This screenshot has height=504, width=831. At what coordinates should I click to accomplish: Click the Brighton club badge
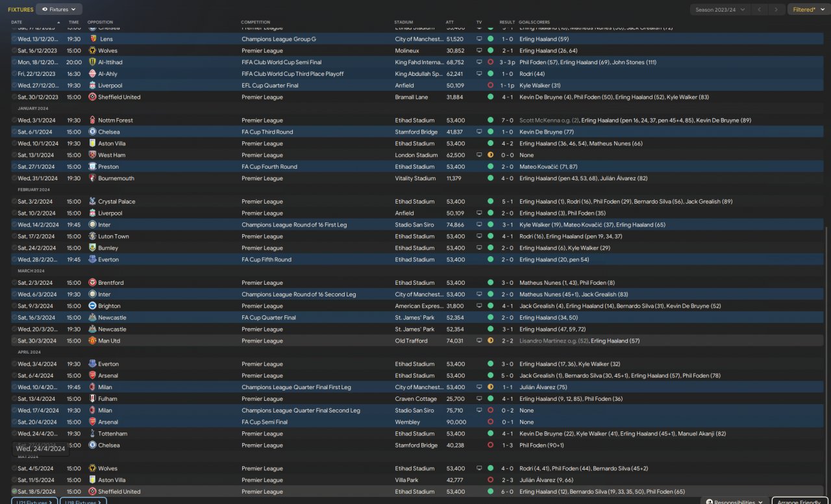pyautogui.click(x=93, y=306)
